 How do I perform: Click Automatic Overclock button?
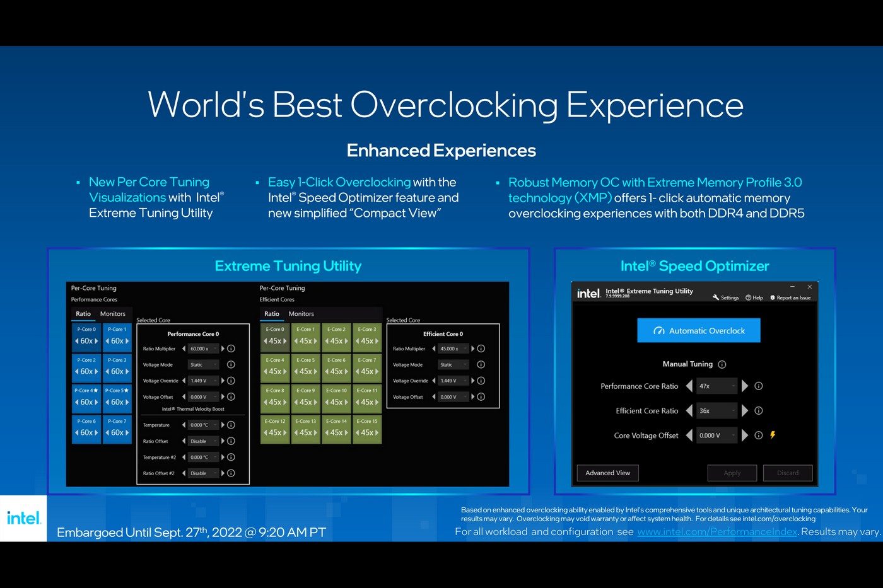click(x=699, y=330)
